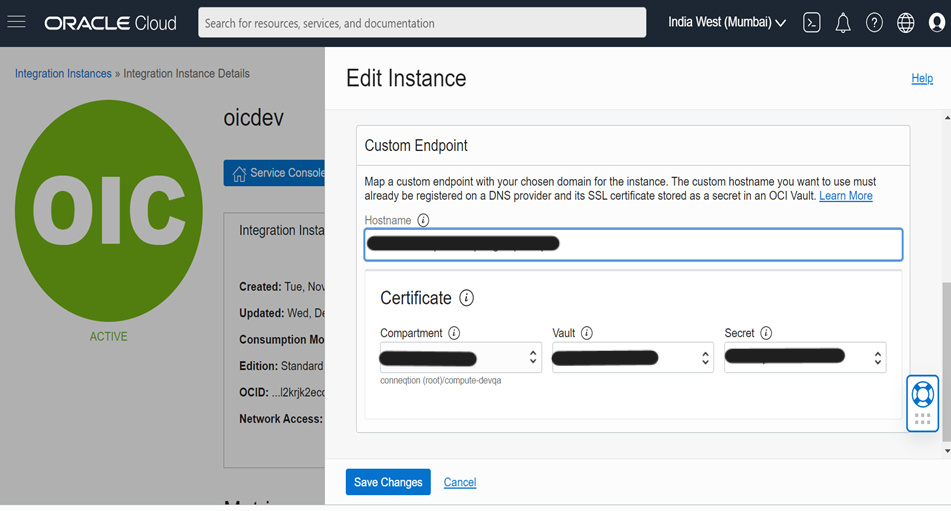Show info tooltip for Vault

coord(586,333)
